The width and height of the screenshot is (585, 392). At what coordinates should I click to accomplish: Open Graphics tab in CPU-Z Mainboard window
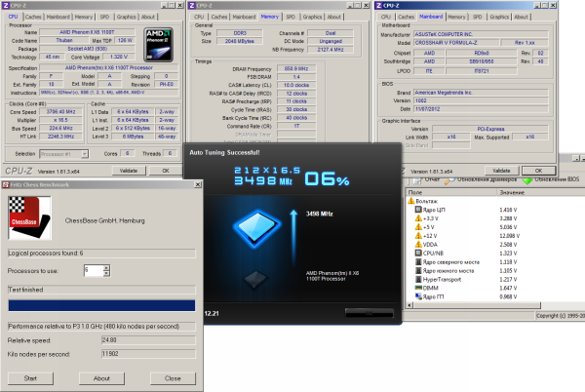pyautogui.click(x=499, y=17)
